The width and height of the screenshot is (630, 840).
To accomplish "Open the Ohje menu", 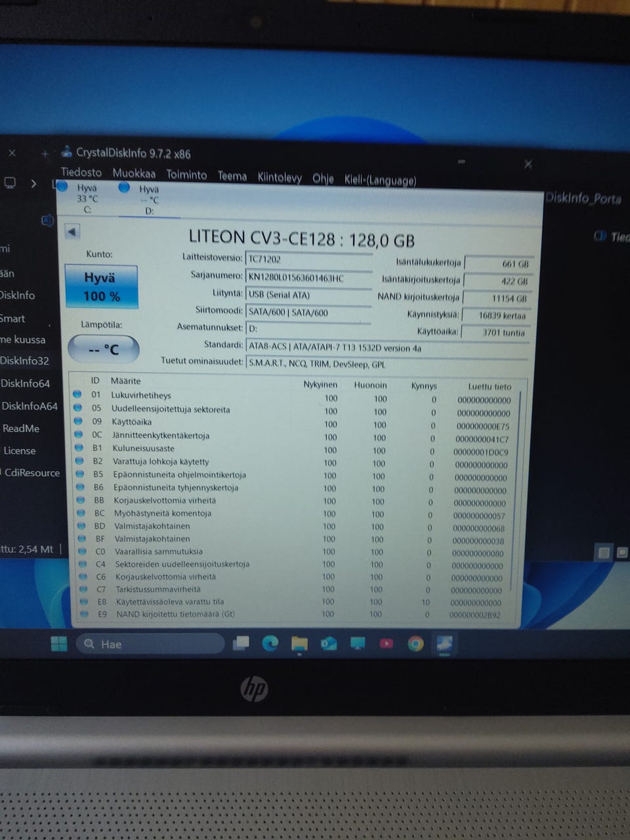I will tap(323, 178).
